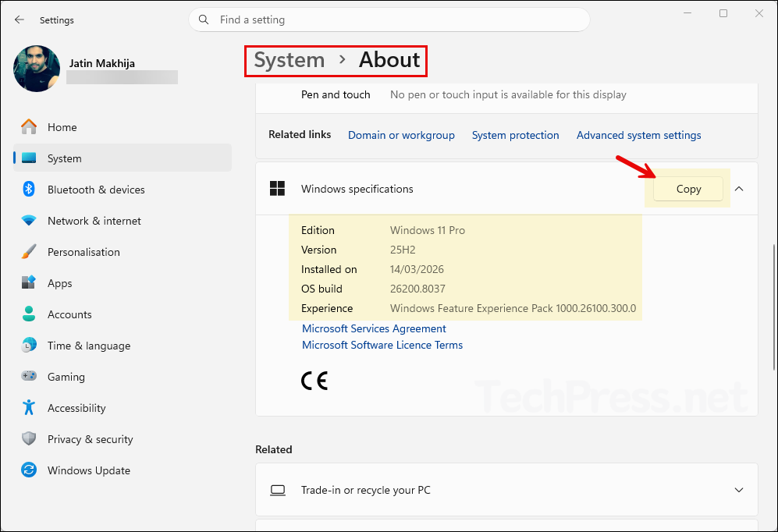Open Bluetooth & devices settings
Image resolution: width=778 pixels, height=532 pixels.
click(95, 190)
